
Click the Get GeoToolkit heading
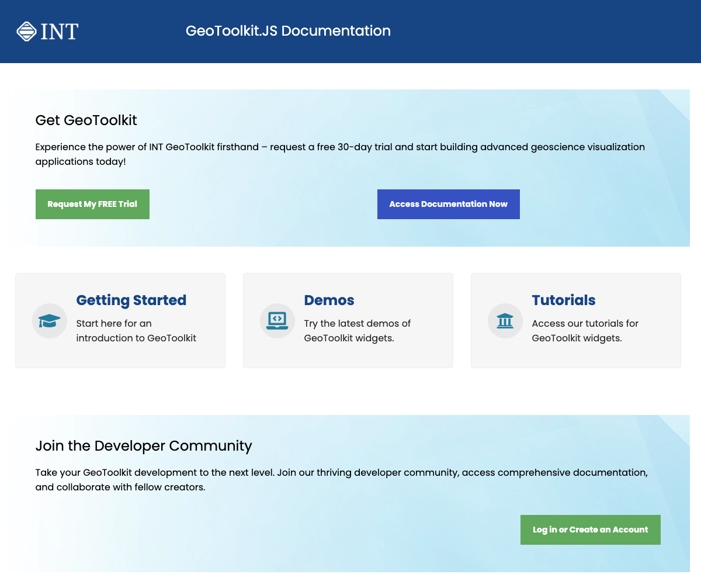coord(86,120)
